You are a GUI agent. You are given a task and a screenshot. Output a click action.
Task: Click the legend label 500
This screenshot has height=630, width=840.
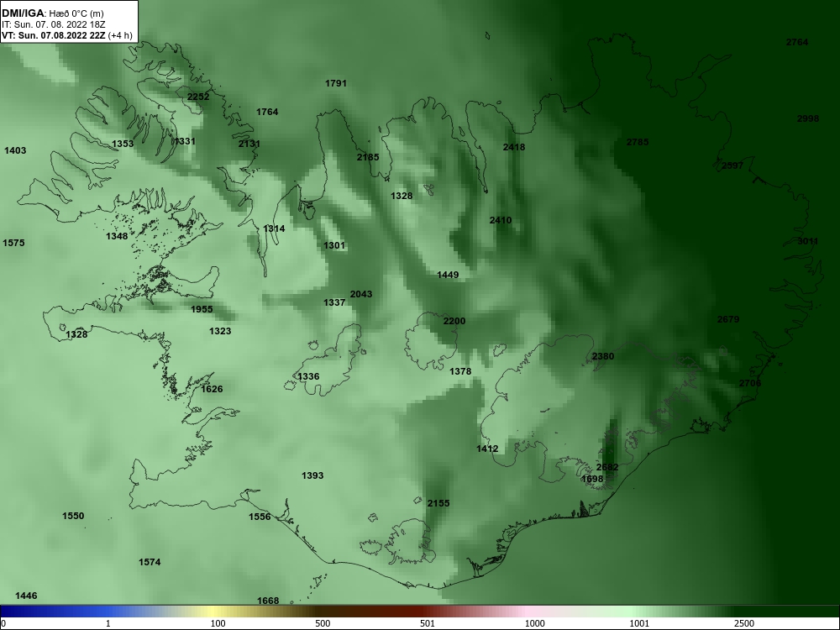coord(323,623)
